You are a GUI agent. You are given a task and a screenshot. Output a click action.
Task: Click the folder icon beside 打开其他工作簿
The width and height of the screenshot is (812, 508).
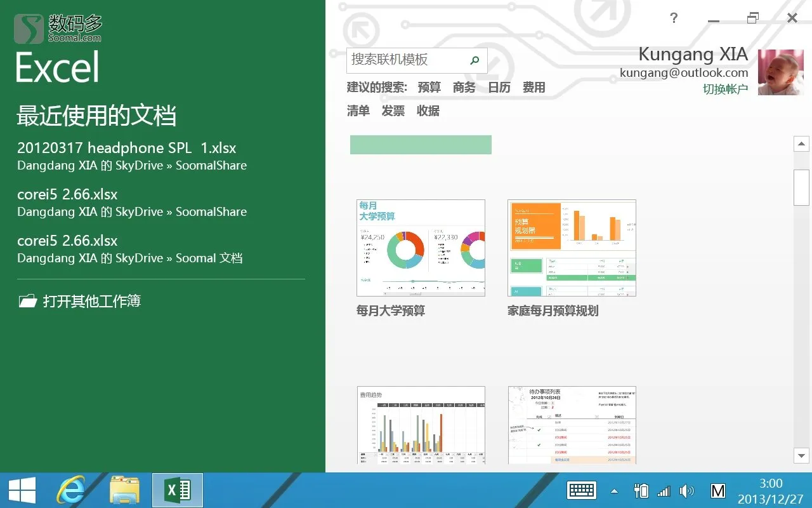pos(28,301)
